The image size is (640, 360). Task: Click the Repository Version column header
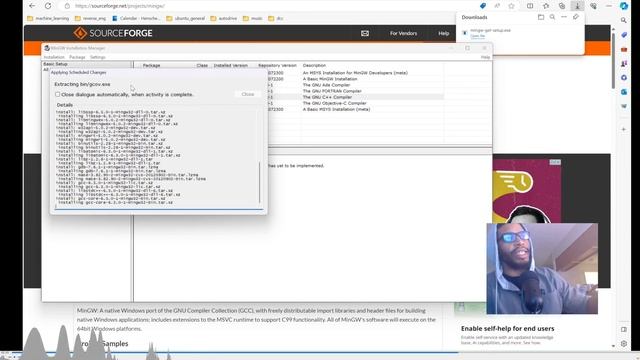click(277, 65)
